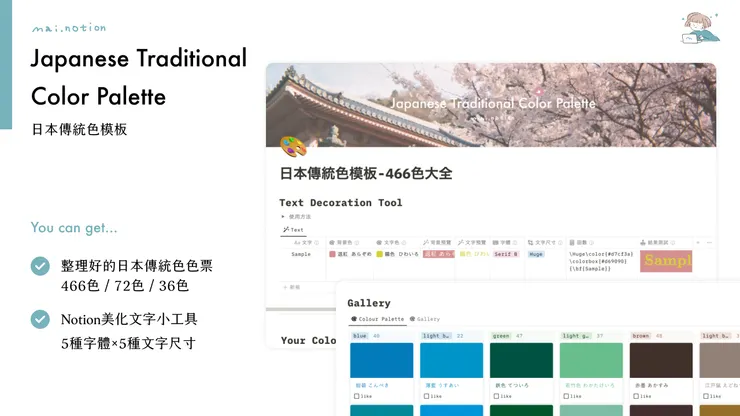This screenshot has height=416, width=740.
Task: Open the 文字尺寸 column header menu
Action: [545, 243]
